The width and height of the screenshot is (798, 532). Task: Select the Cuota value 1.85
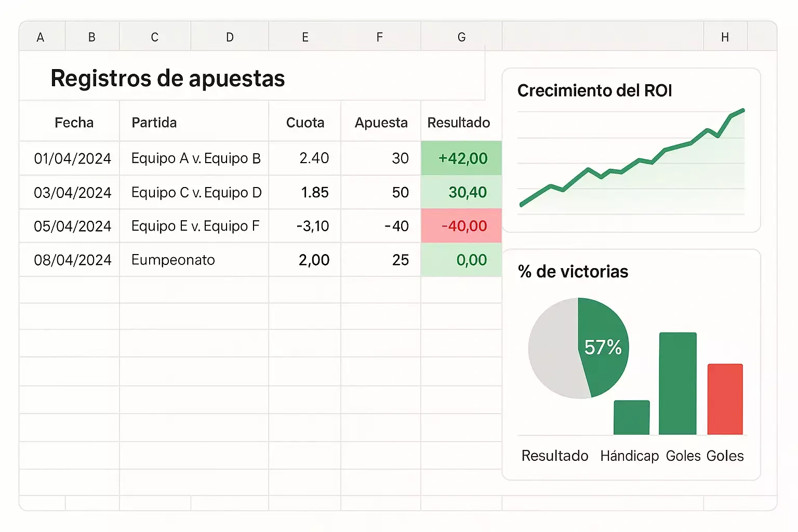tap(314, 192)
